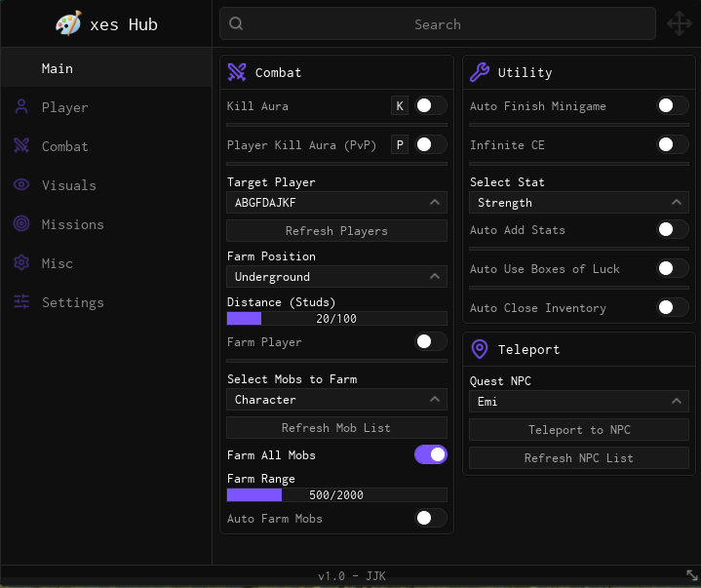Viewport: 701px width, 588px height.
Task: Enable Auto Finish Minigame toggle
Action: (x=673, y=106)
